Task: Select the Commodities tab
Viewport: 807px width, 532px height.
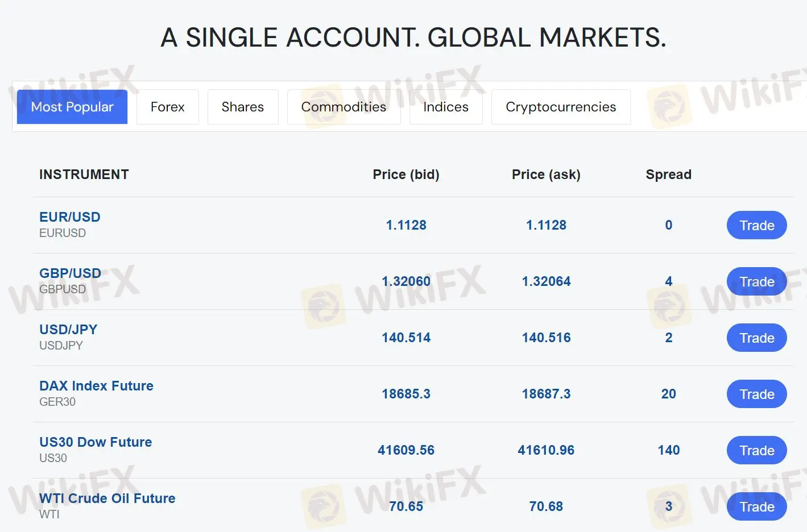Action: click(344, 107)
